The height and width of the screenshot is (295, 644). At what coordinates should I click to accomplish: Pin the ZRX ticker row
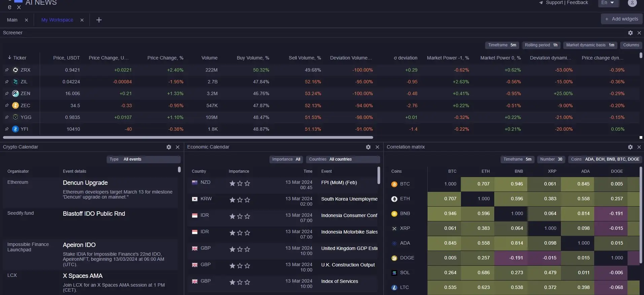pyautogui.click(x=7, y=70)
